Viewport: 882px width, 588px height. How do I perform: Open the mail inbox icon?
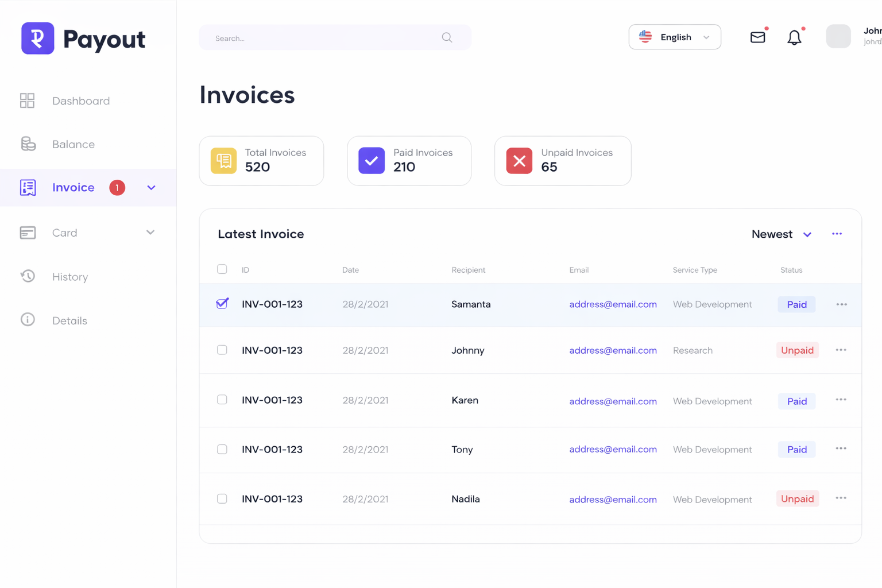point(757,37)
